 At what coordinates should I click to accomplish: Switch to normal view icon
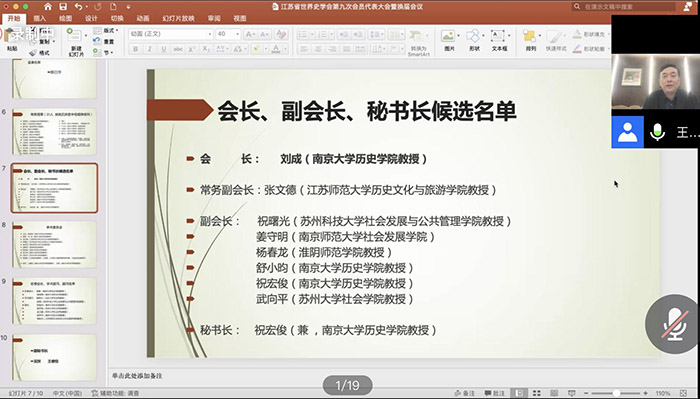pos(519,393)
